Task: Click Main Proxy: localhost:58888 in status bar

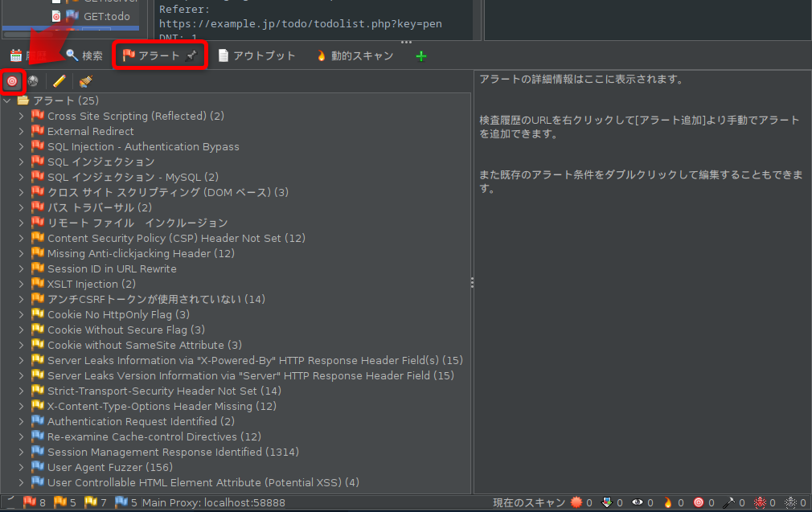Action: click(x=213, y=502)
